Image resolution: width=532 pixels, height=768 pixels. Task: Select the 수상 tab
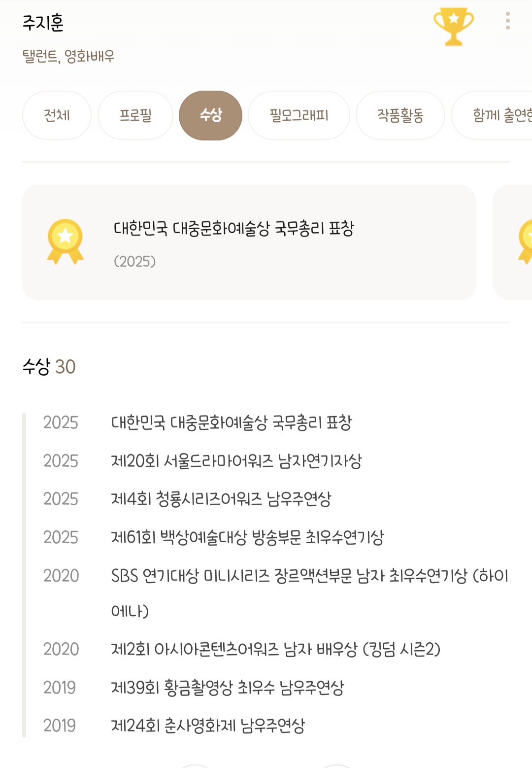tap(210, 115)
